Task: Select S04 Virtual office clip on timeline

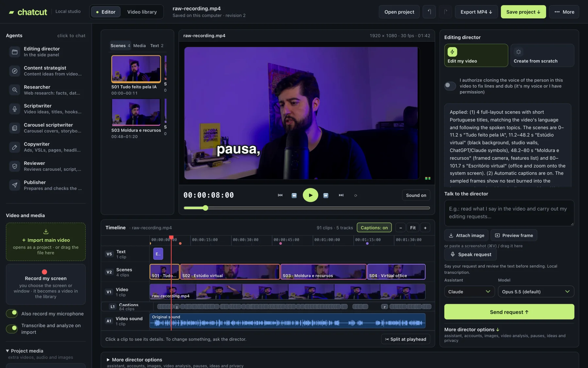Action: click(396, 272)
